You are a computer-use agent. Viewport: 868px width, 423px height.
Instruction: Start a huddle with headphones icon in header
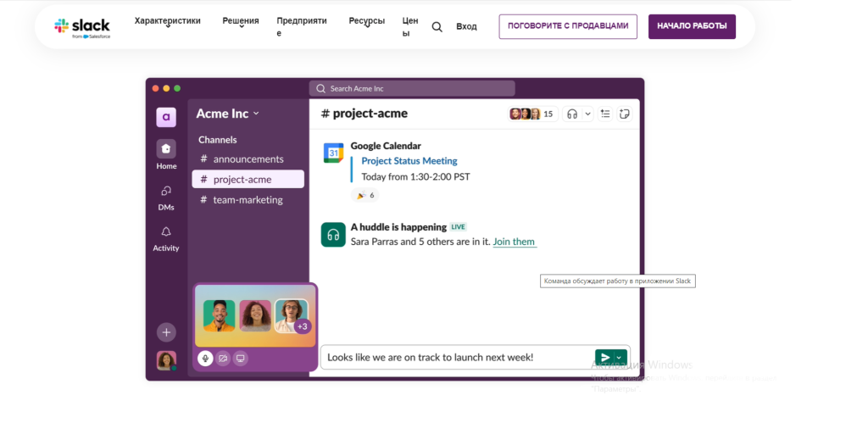click(572, 114)
